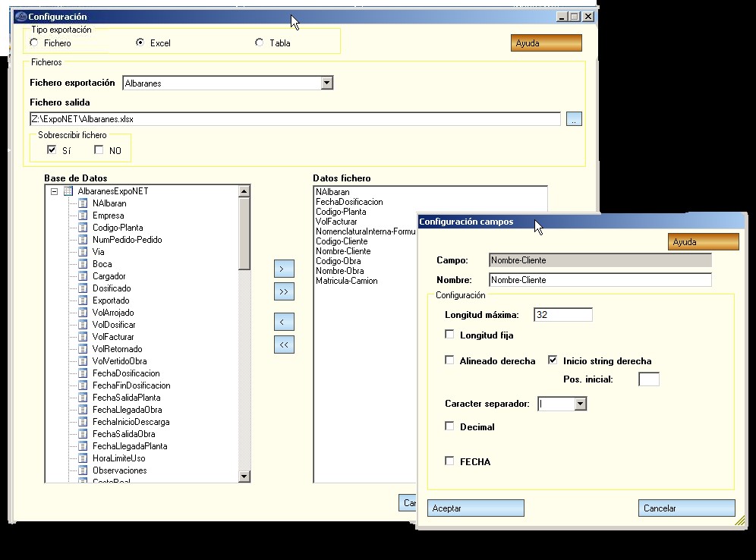
Task: Click Cancelar in Configuración campos dialog
Action: pyautogui.click(x=687, y=508)
